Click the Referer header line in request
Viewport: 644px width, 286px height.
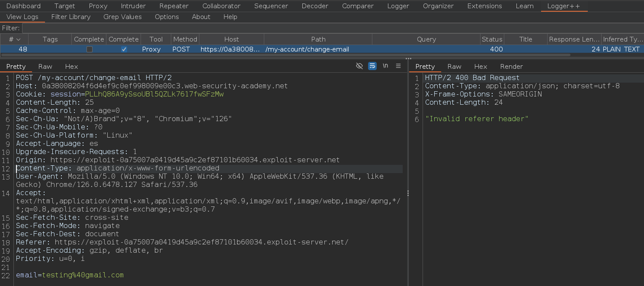tap(182, 242)
